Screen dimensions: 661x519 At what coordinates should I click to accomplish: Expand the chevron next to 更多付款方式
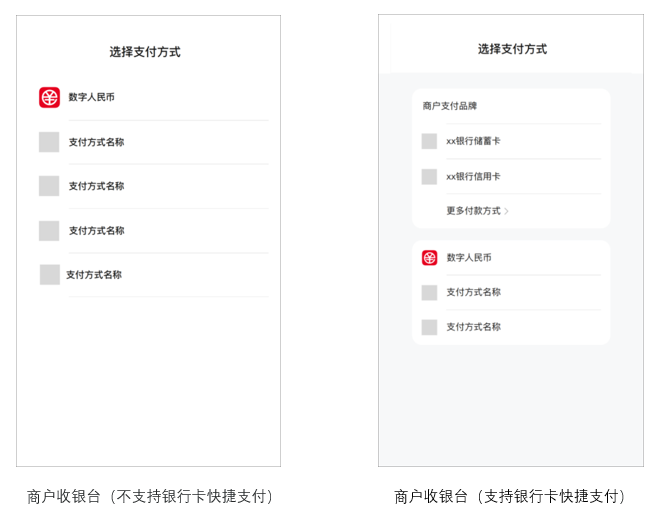[507, 211]
